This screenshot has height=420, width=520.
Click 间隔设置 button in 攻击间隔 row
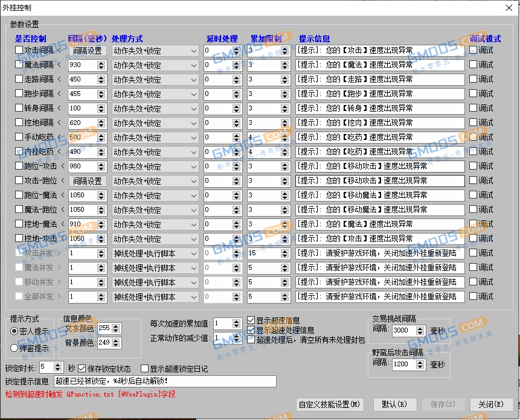(88, 51)
